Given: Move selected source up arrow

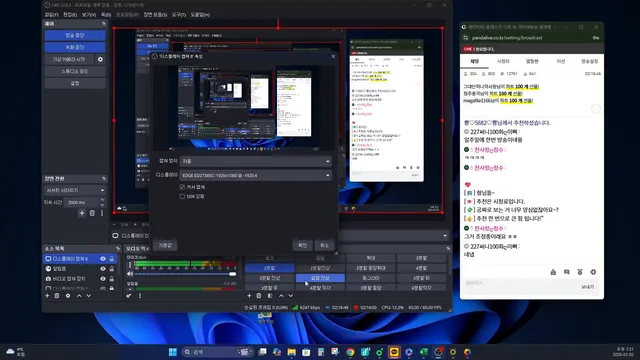Looking at the screenshot, I should (79, 296).
